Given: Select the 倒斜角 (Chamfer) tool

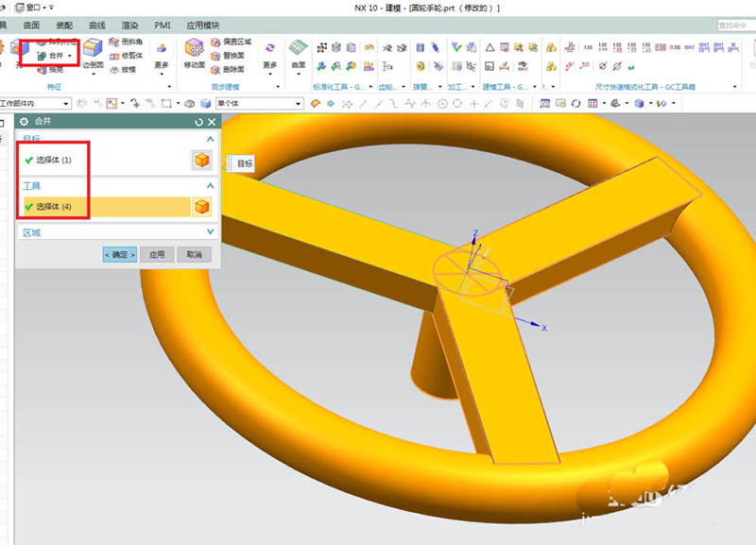Looking at the screenshot, I should pyautogui.click(x=126, y=42).
